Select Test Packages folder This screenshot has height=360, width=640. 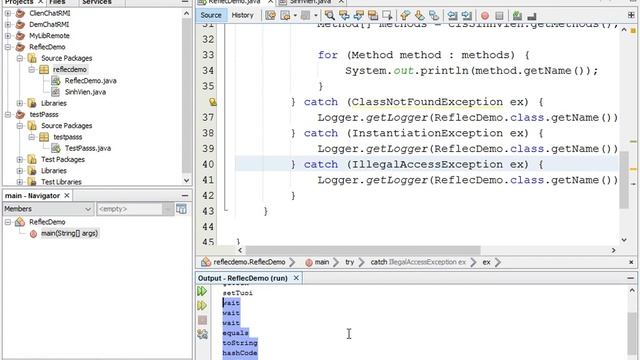point(63,160)
